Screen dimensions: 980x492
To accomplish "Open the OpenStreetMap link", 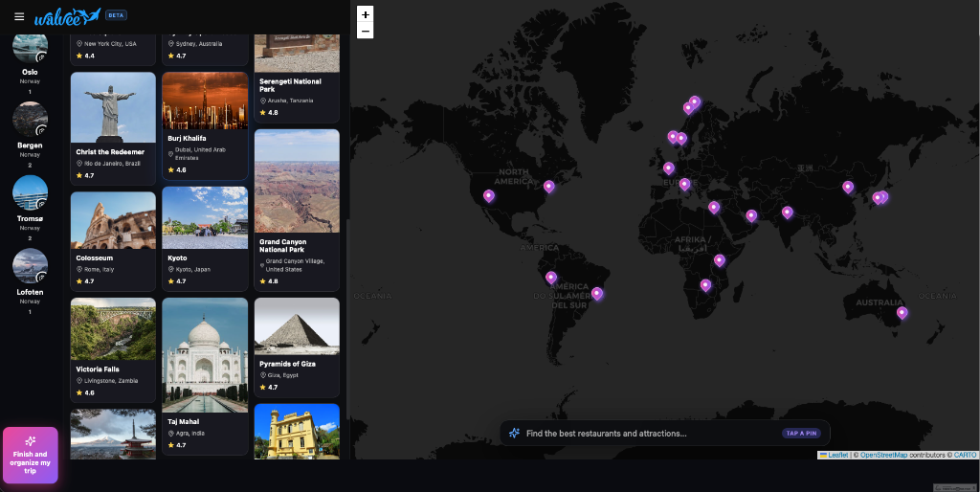I will point(883,455).
